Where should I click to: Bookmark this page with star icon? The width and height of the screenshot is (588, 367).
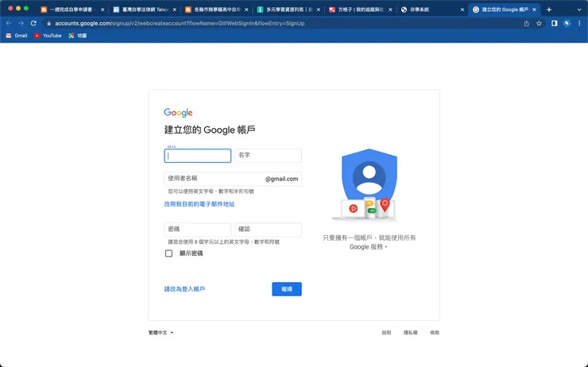(539, 23)
